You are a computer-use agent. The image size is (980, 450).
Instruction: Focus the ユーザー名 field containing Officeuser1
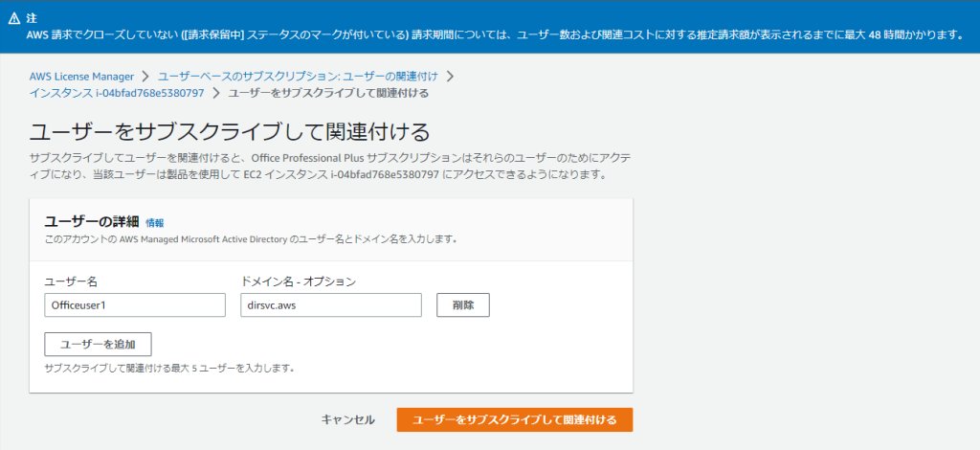tap(135, 305)
